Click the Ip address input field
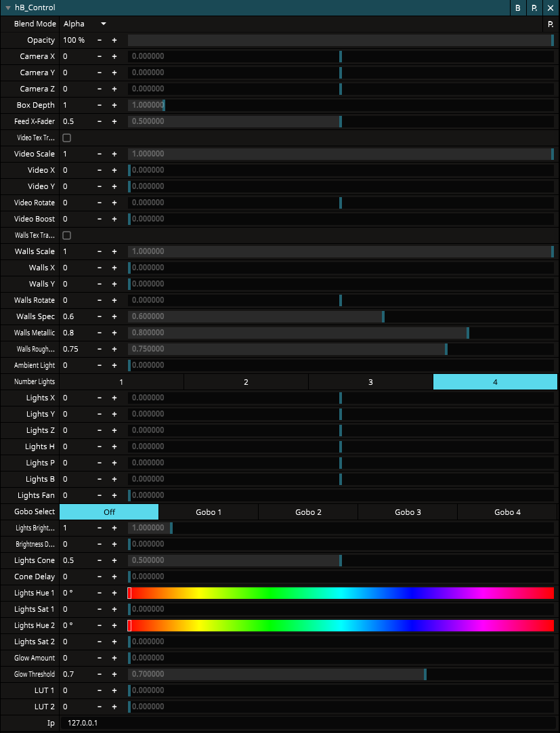 pyautogui.click(x=309, y=723)
